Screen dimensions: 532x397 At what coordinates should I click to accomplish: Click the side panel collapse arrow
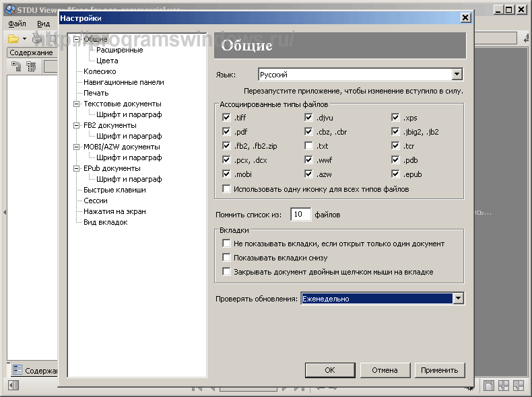point(5,212)
